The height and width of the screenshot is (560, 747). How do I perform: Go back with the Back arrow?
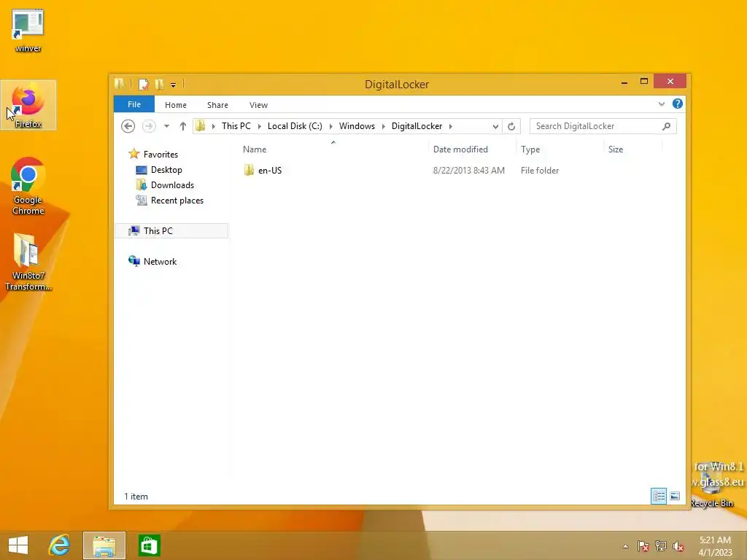[x=128, y=126]
